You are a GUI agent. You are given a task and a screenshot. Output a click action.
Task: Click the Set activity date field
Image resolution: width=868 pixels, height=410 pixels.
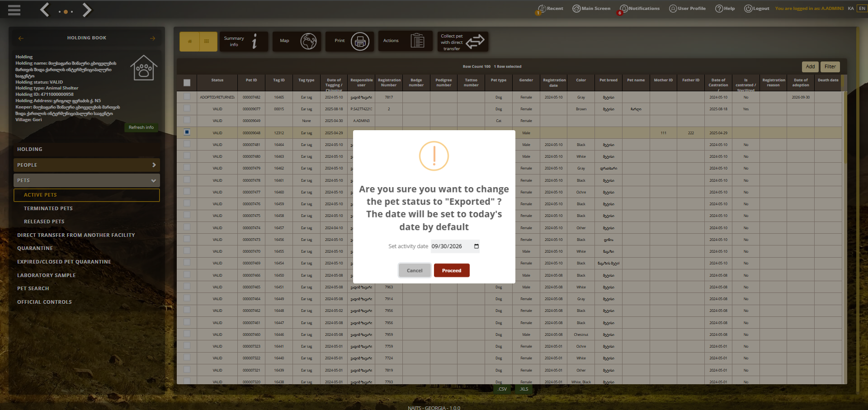(455, 246)
